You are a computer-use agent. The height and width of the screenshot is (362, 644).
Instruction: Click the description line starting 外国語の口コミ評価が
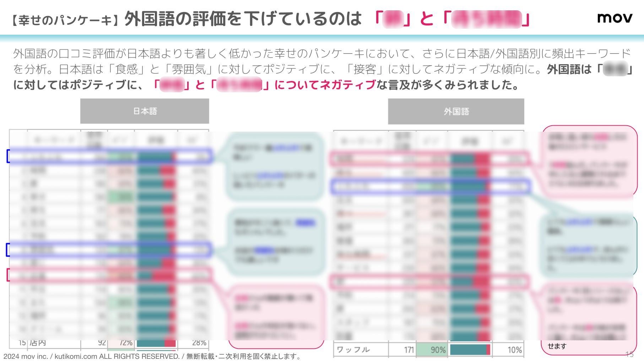pos(322,54)
